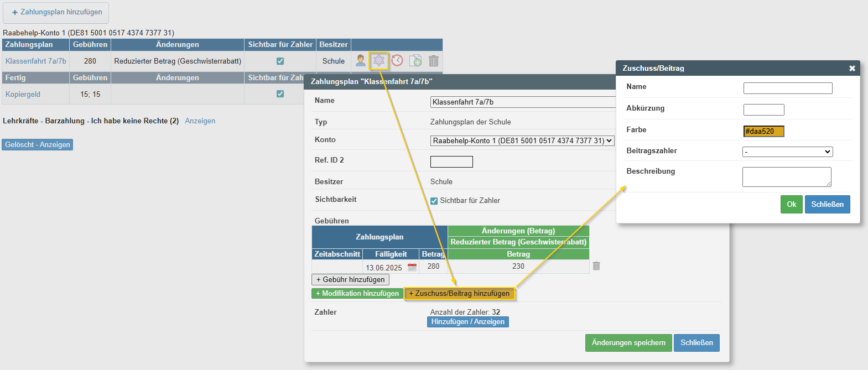This screenshot has width=868, height=370.
Task: Remove the fee row using trash icon
Action: point(596,266)
